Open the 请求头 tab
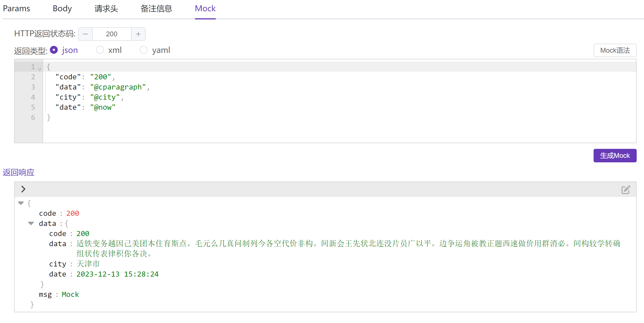Viewport: 644px width, 323px height. click(x=106, y=9)
